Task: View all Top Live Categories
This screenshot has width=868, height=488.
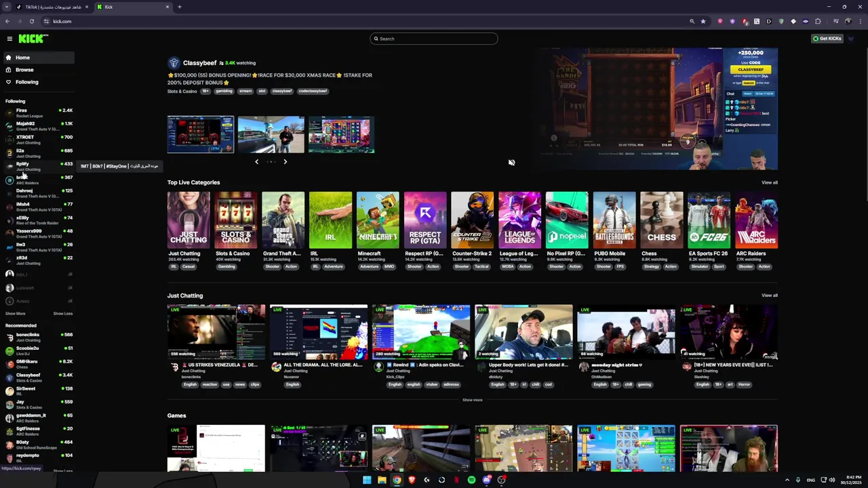Action: pos(769,182)
